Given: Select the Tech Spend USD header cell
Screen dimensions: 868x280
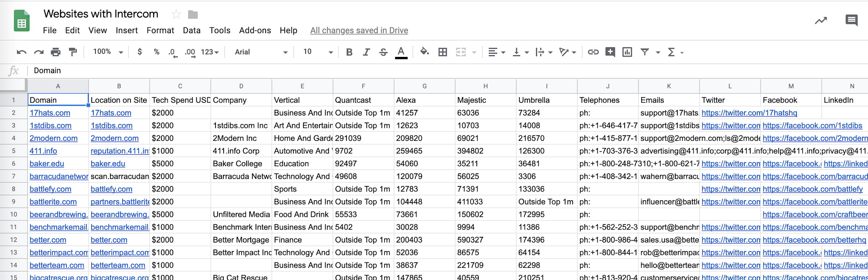Looking at the screenshot, I should 180,100.
